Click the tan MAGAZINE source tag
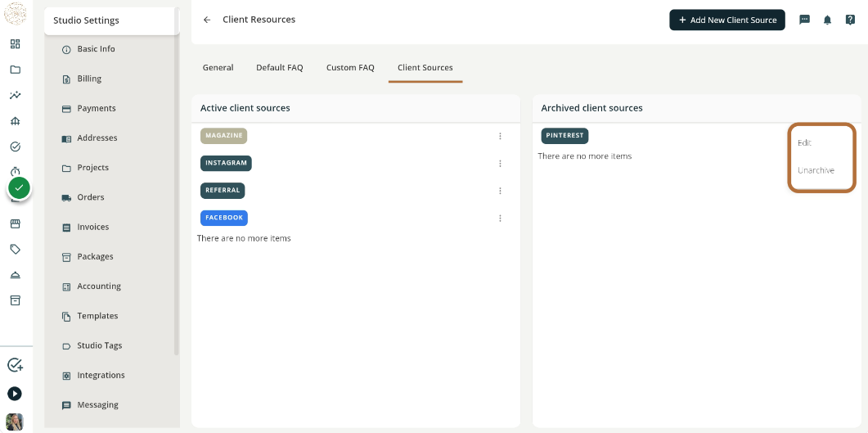Viewport: 868px width, 433px height. pyautogui.click(x=223, y=136)
